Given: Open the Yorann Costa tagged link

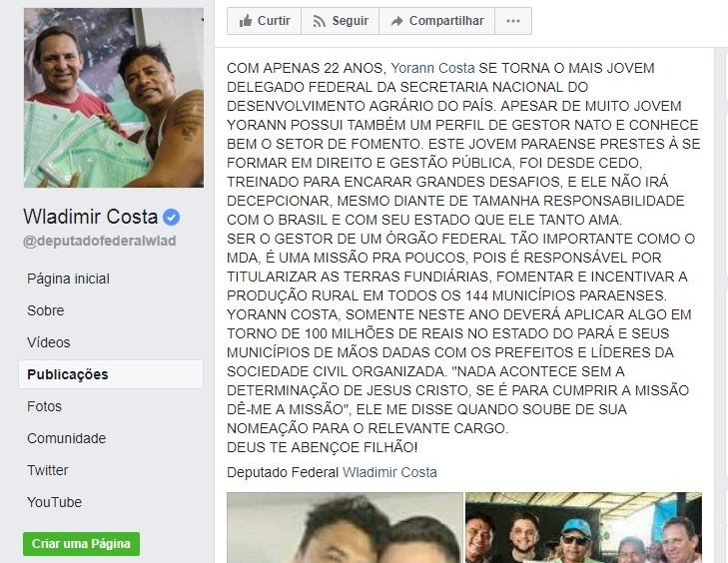Looking at the screenshot, I should pyautogui.click(x=432, y=68).
